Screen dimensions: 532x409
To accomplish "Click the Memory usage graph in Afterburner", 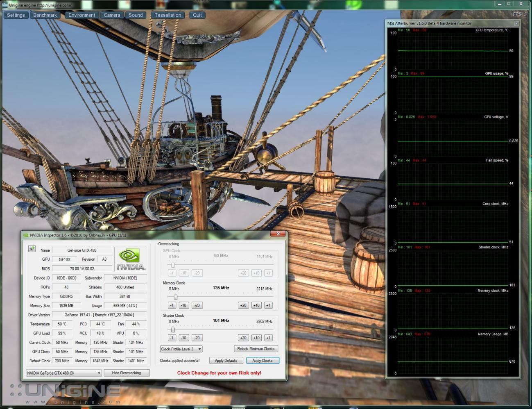I will (x=453, y=355).
